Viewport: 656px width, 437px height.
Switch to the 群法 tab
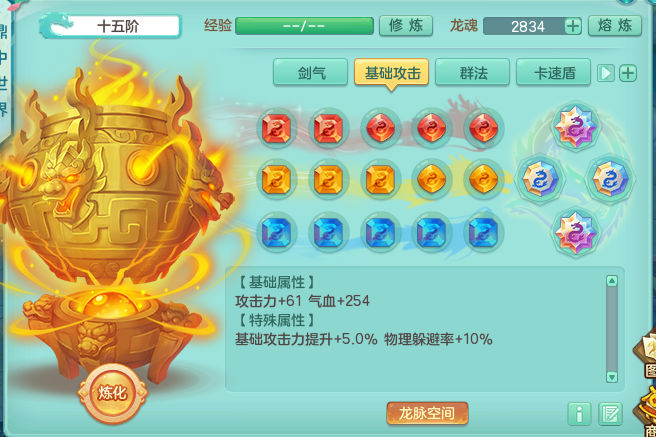click(473, 73)
